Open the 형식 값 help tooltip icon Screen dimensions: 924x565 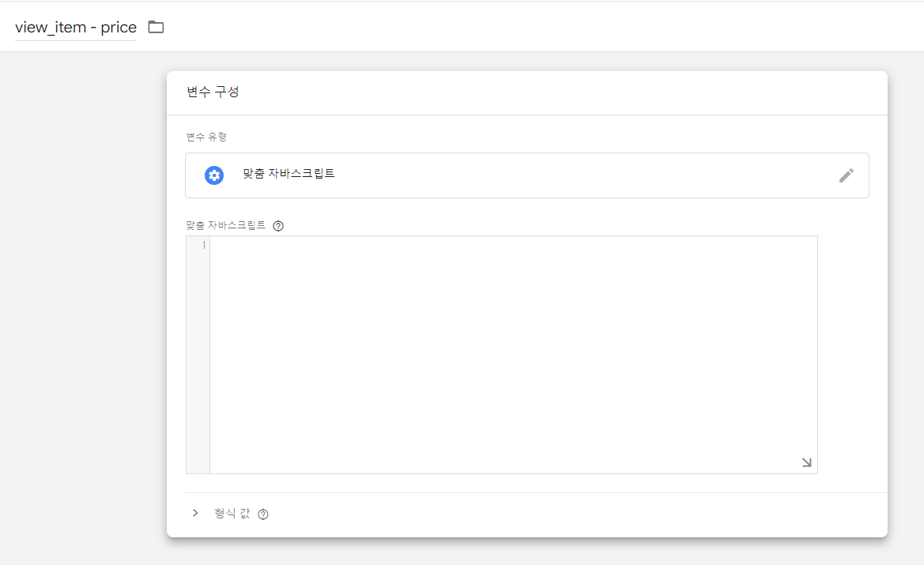coord(263,513)
